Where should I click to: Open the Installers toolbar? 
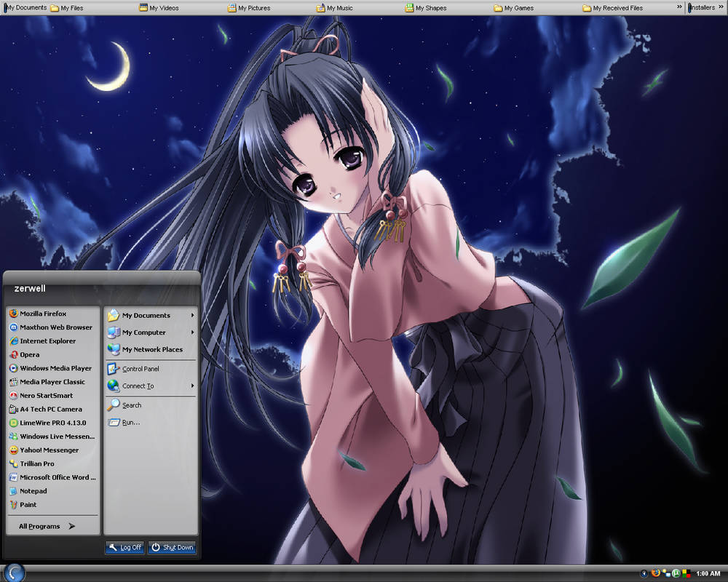[x=702, y=7]
